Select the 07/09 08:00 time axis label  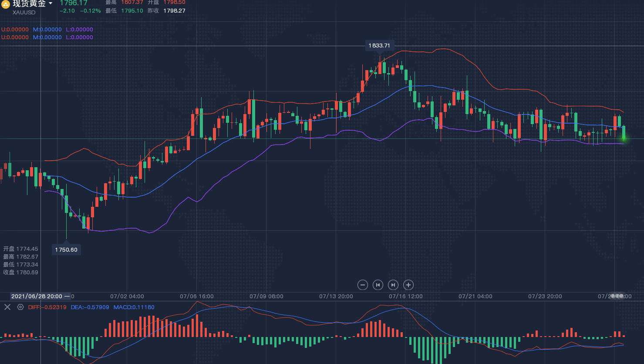click(266, 296)
